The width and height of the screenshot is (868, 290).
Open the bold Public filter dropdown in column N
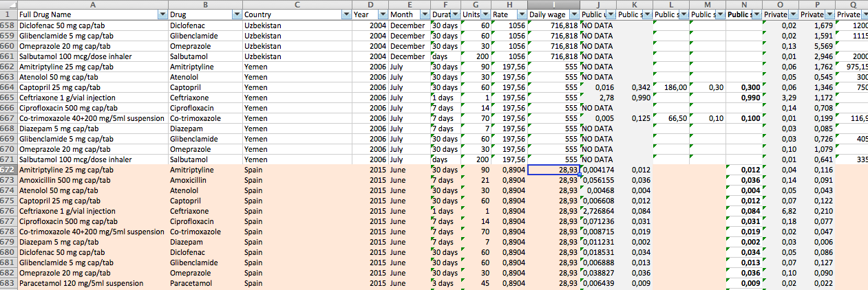[x=756, y=14]
